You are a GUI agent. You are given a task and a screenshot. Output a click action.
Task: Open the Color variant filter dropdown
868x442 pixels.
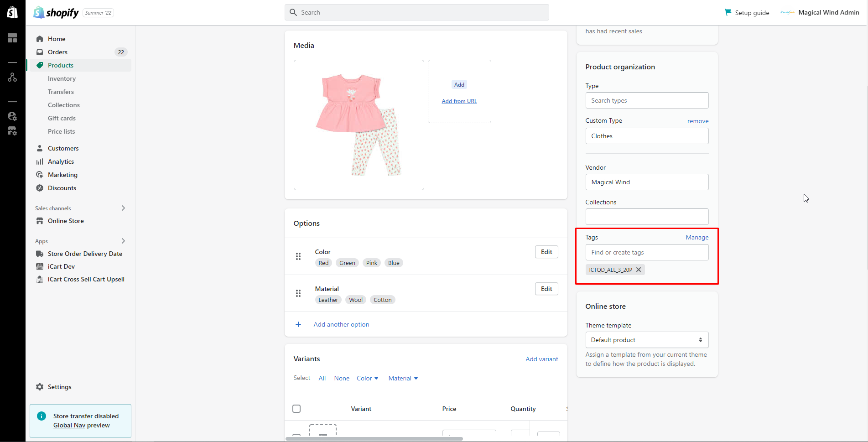[x=368, y=378]
